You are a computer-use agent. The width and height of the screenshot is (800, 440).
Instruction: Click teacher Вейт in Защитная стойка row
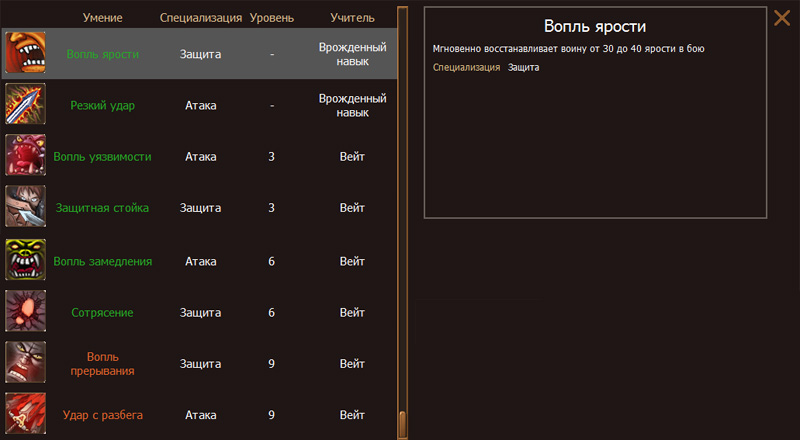click(352, 208)
